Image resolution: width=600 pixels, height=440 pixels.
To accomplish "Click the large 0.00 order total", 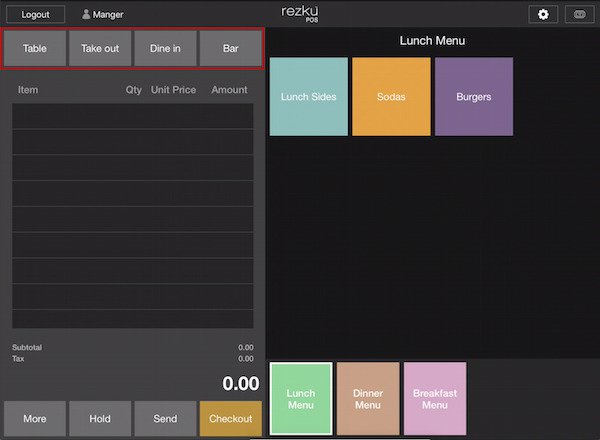I will point(241,383).
